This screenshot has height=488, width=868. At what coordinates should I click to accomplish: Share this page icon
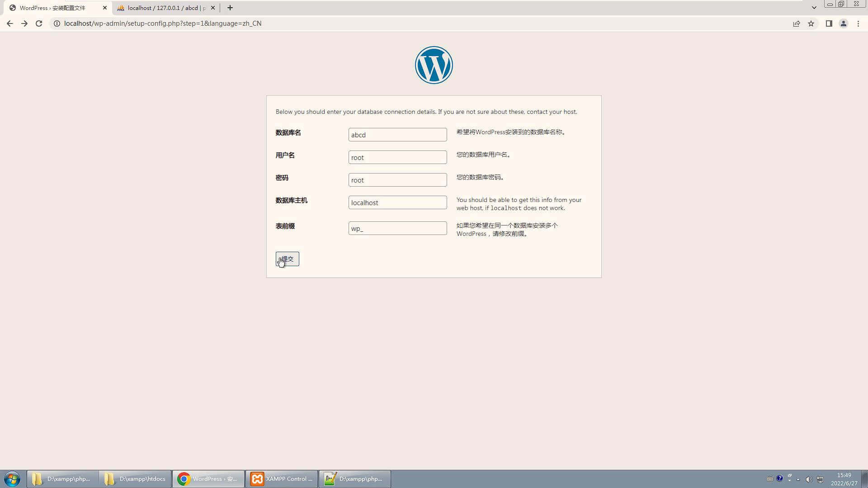pos(797,23)
